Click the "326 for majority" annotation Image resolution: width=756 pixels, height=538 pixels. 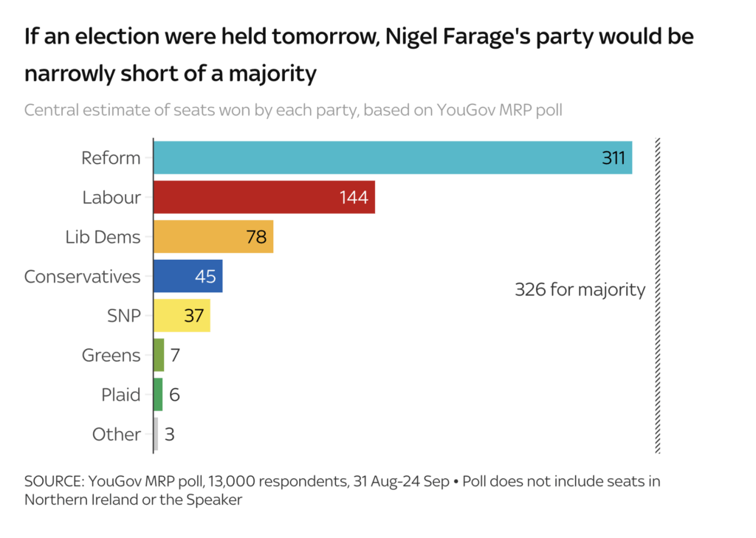click(x=580, y=289)
